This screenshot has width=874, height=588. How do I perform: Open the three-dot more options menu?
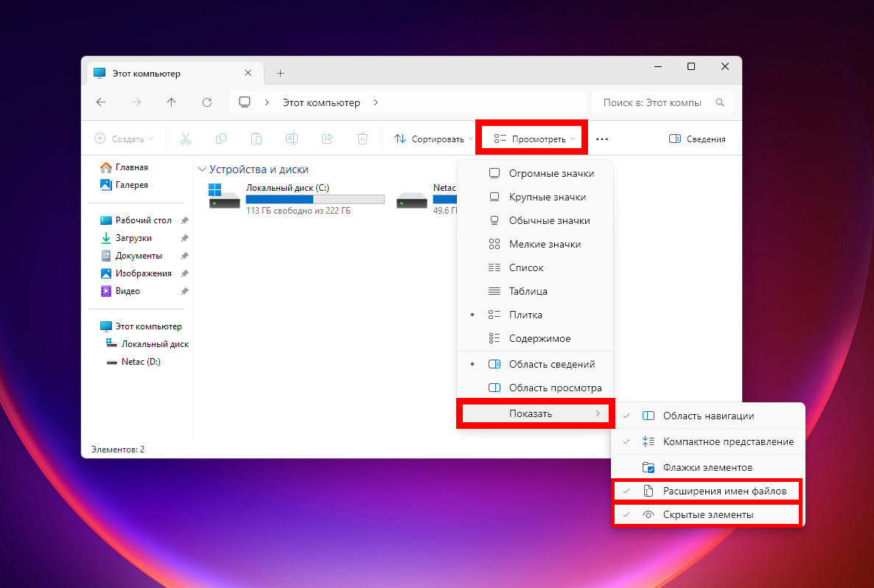[602, 139]
